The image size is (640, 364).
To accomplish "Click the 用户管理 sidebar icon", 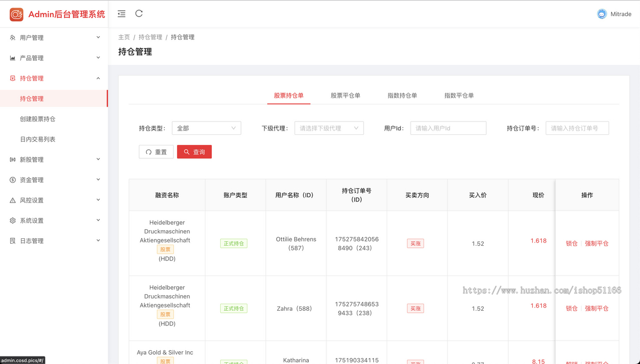I will pos(13,38).
